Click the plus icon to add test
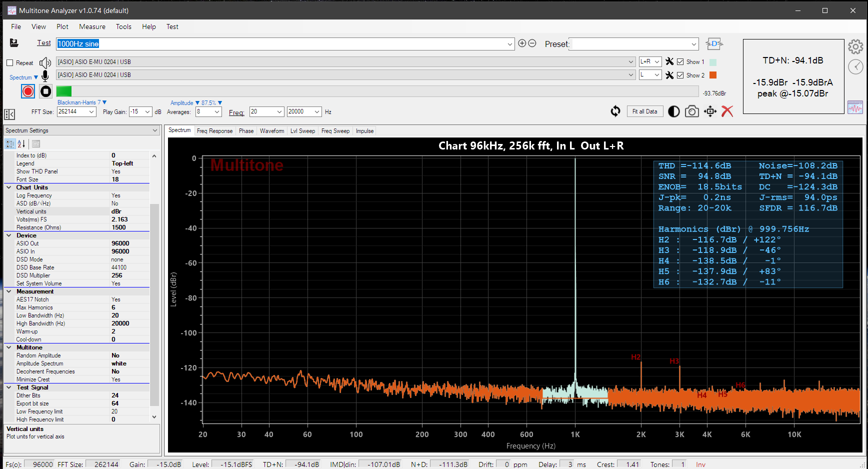The height and width of the screenshot is (469, 868). click(522, 43)
